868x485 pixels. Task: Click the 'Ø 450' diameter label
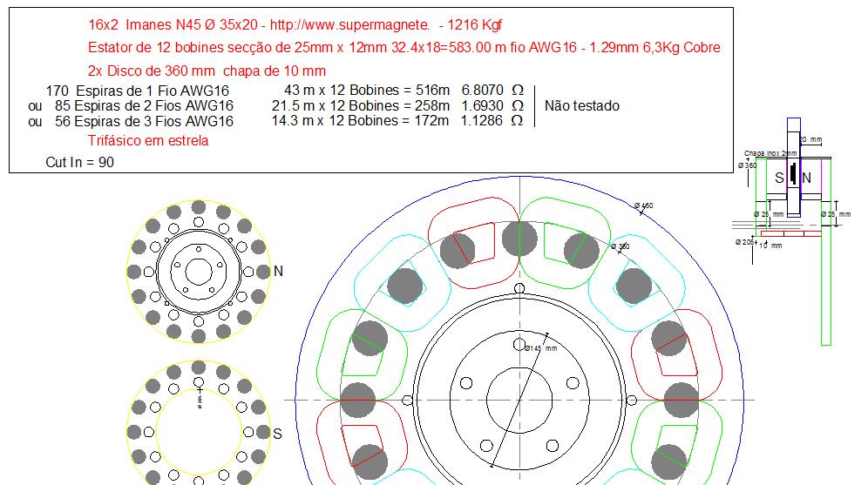tap(644, 205)
